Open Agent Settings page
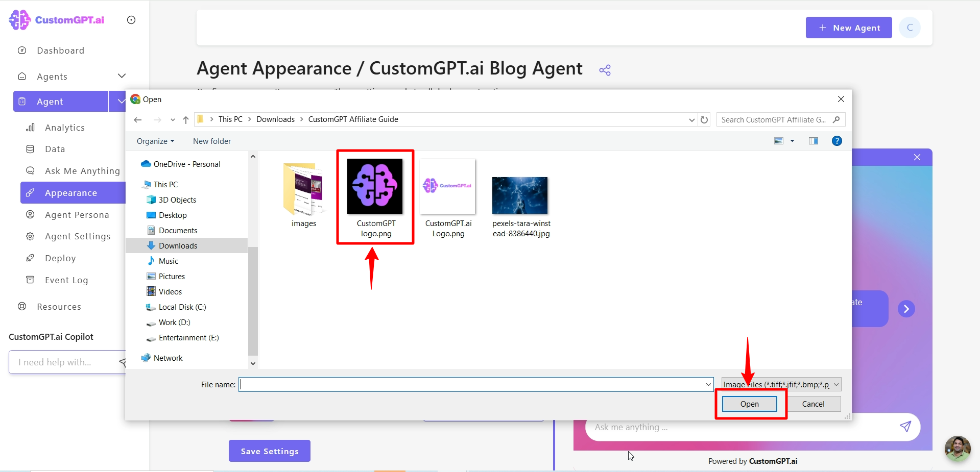 click(78, 236)
